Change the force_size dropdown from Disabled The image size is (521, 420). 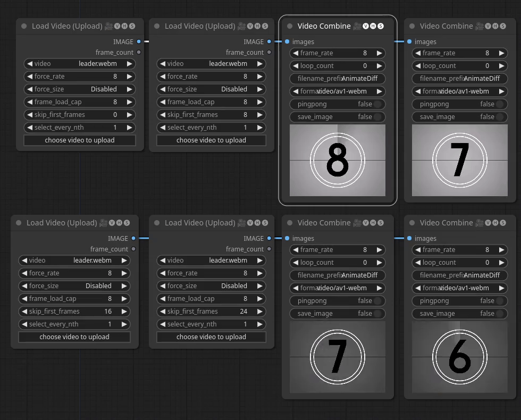tap(79, 89)
